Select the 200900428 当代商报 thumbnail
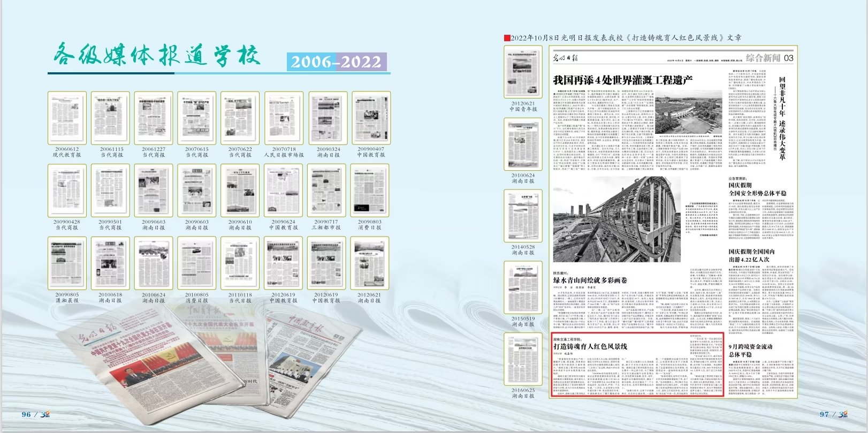 point(67,190)
